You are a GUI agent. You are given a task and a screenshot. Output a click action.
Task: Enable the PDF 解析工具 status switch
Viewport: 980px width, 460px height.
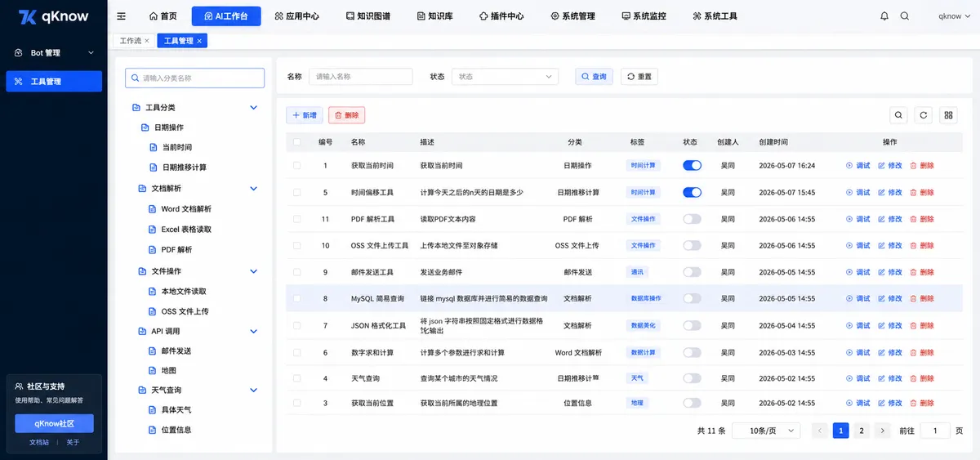point(692,219)
